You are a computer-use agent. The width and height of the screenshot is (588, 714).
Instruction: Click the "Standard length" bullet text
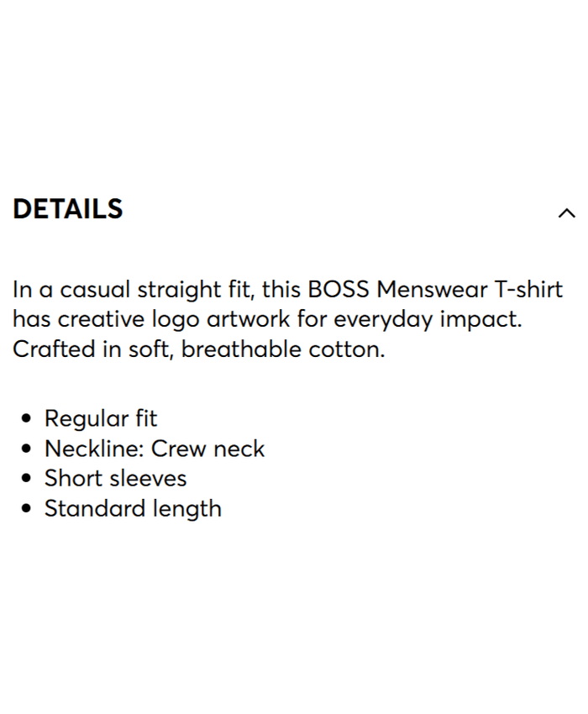coord(133,509)
